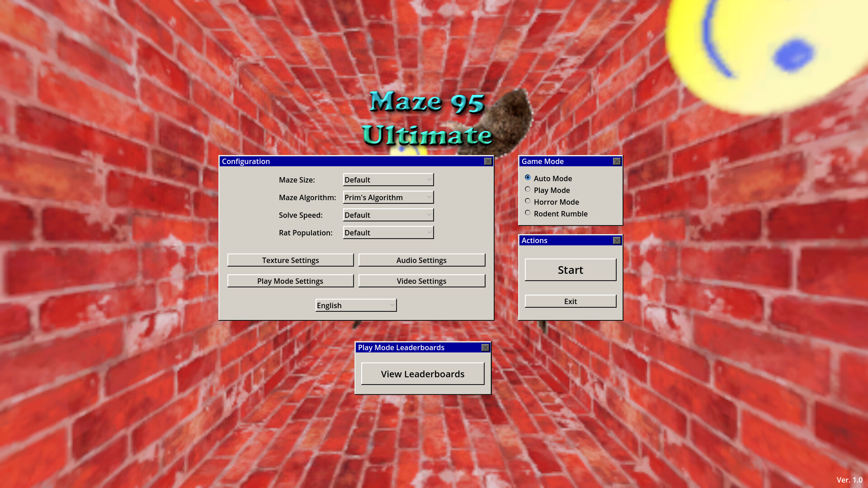
Task: Select the Play Mode radio button
Action: [x=528, y=189]
